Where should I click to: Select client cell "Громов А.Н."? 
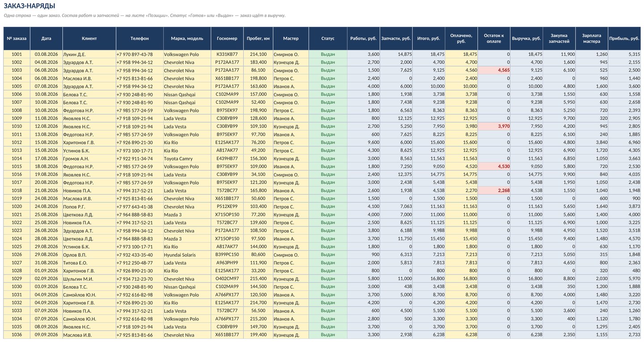[89, 158]
